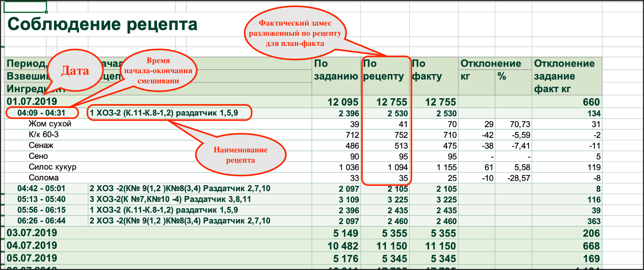Click the "По заданию" column header
The image size is (644, 270).
pos(335,70)
